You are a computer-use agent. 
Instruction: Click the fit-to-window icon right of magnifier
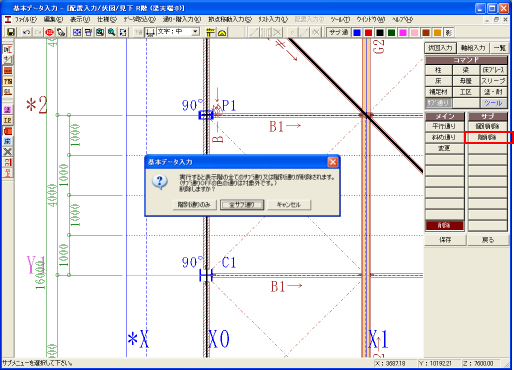click(123, 32)
